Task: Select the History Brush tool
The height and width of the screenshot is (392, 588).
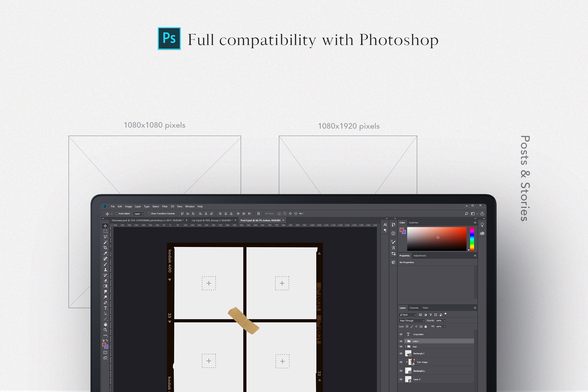Action: 105,275
